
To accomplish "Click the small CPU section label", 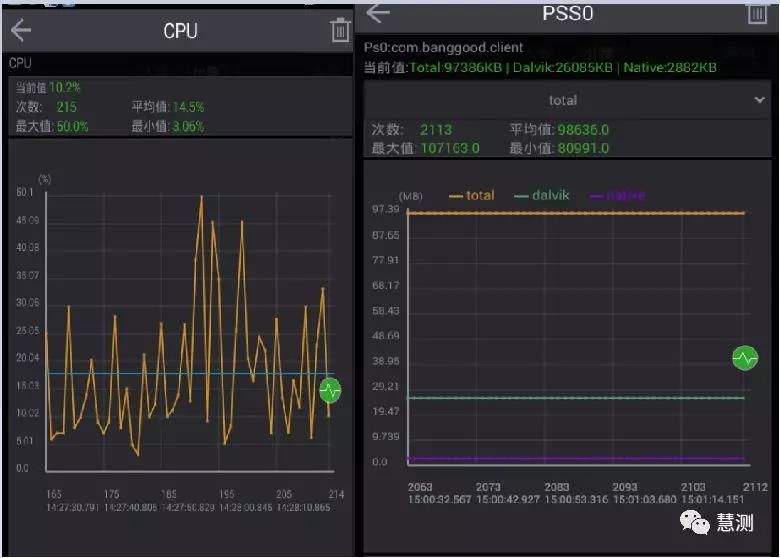I will tap(20, 63).
